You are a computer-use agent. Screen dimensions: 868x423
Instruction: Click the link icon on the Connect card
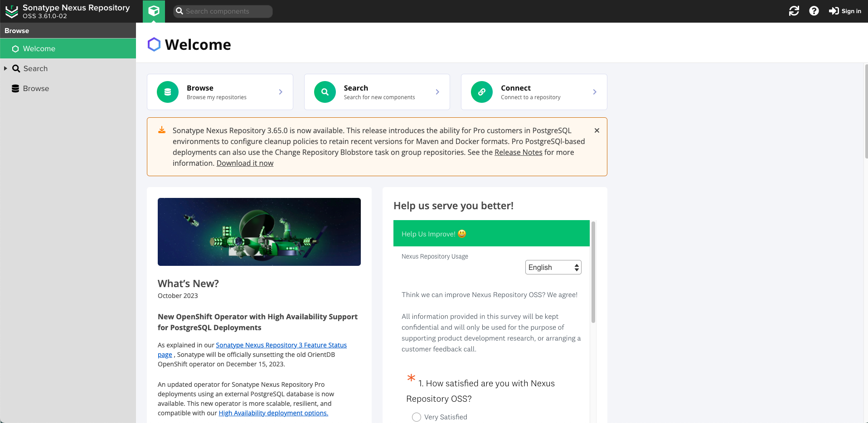coord(481,91)
